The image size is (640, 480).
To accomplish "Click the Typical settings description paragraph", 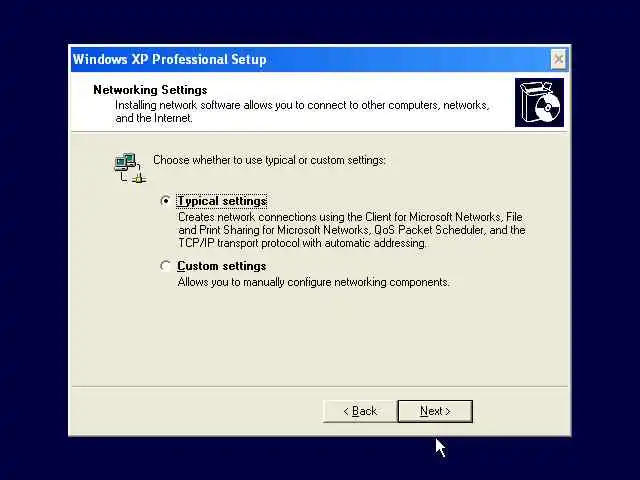I will pos(351,230).
